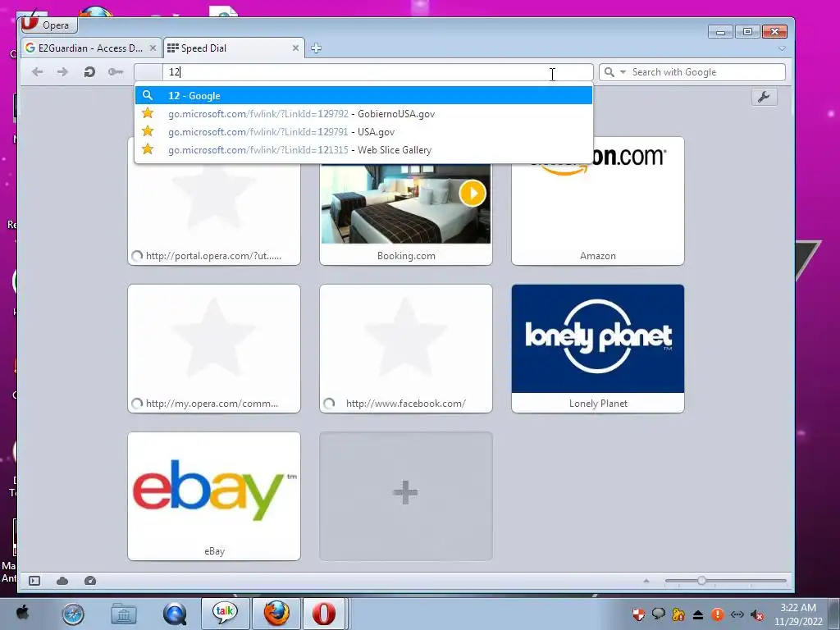The width and height of the screenshot is (840, 630).
Task: Toggle the panels icon in status bar
Action: [x=34, y=581]
